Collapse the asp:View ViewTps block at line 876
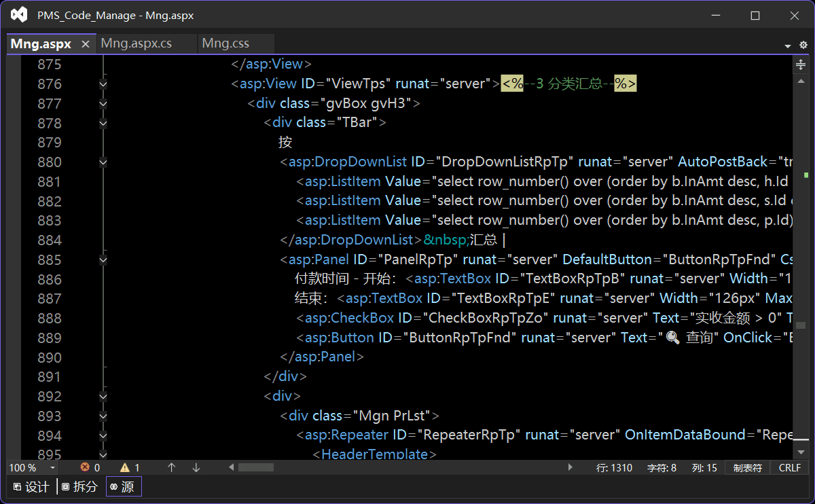 tap(103, 84)
